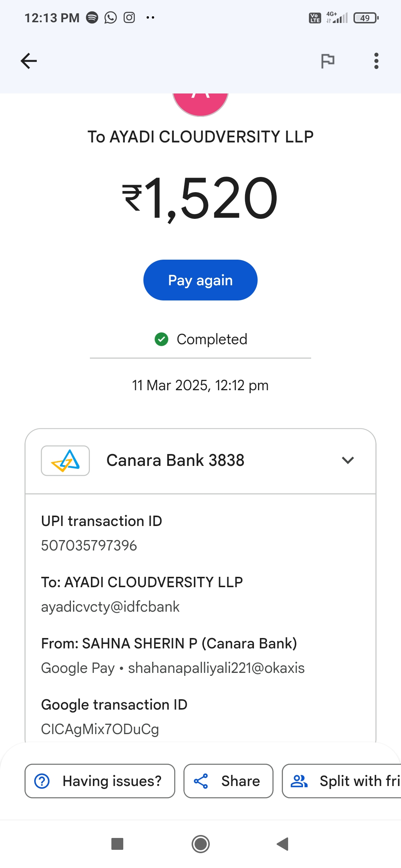Tap the UPI transaction ID number
Viewport: 401px width, 868px height.
point(89,546)
